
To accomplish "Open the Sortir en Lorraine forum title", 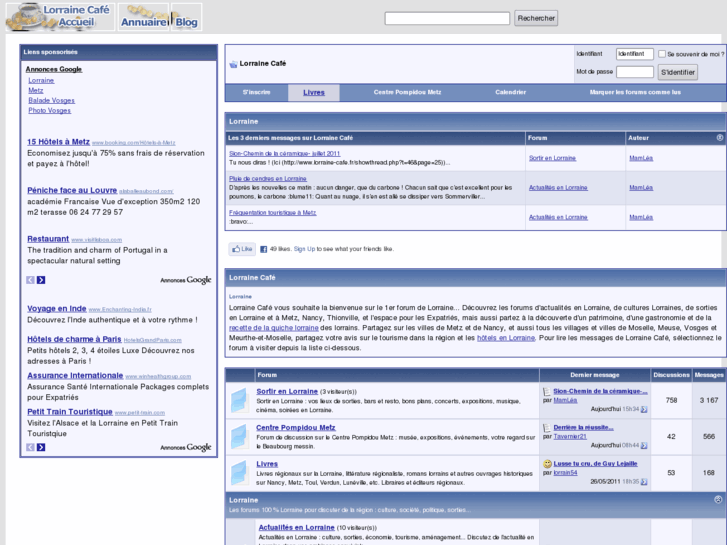I will click(287, 391).
